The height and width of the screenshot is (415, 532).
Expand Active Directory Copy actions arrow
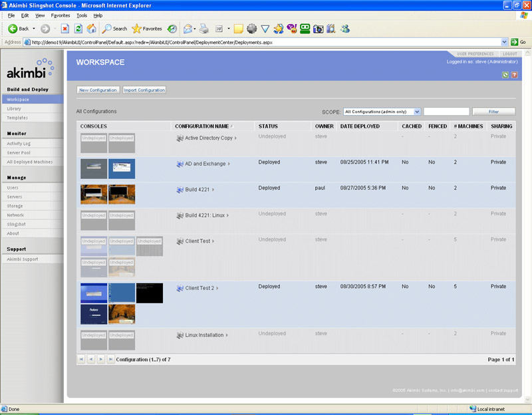pos(235,138)
